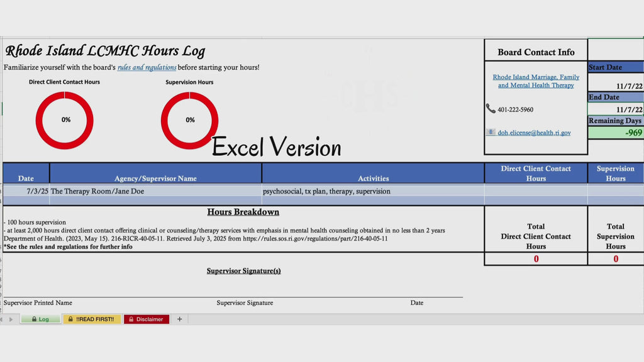
Task: Open the rules and regulations link
Action: (x=147, y=67)
